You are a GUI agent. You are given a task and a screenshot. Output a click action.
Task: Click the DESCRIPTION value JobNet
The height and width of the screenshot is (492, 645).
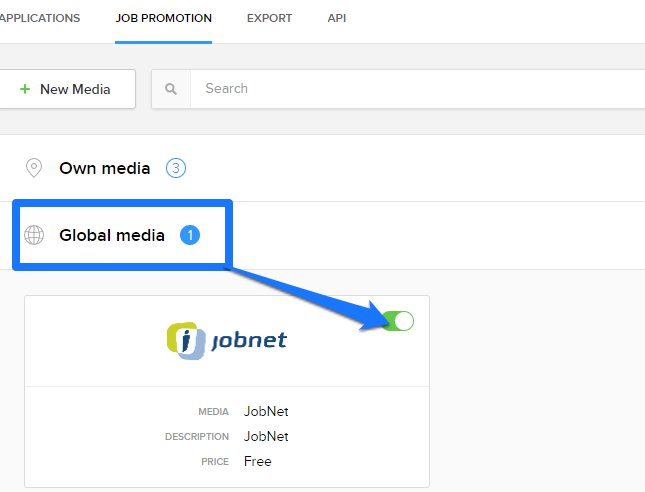pos(266,436)
